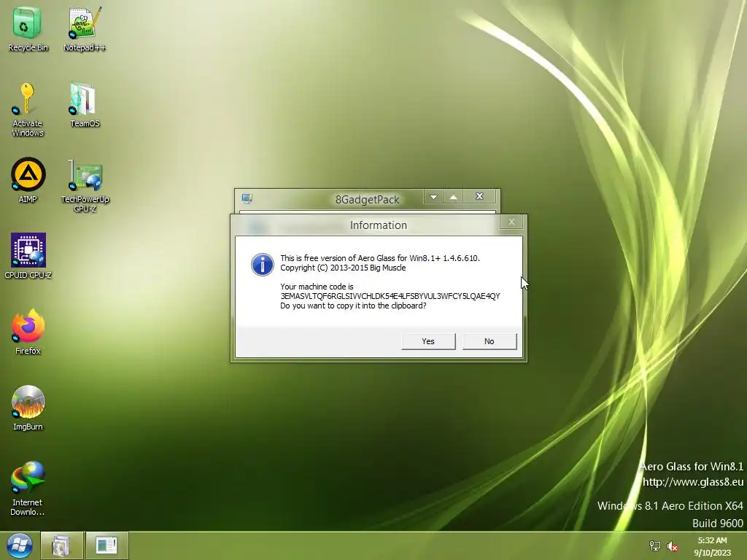Image resolution: width=747 pixels, height=560 pixels.
Task: Click the 8GadgetPack title text
Action: [x=368, y=200]
